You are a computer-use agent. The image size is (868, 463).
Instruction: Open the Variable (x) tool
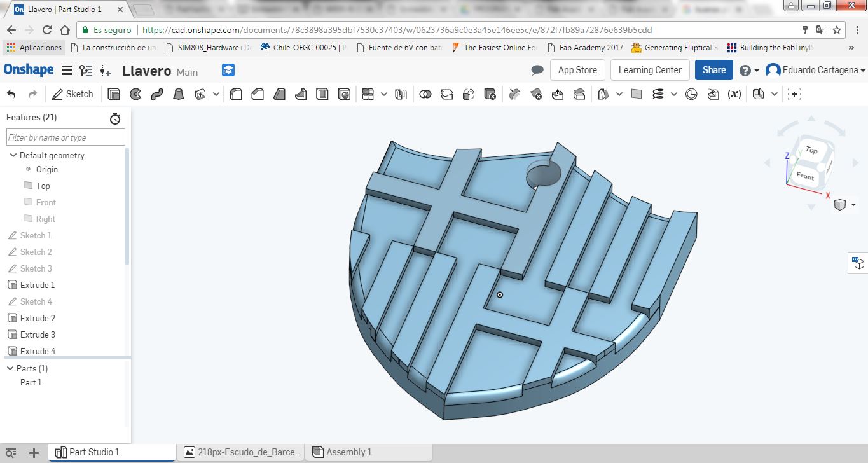coord(734,94)
